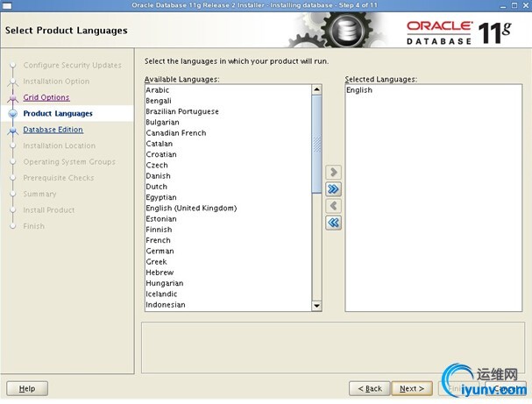This screenshot has height=404, width=532.
Task: Click the scroll down arrow of Available Languages
Action: click(316, 306)
